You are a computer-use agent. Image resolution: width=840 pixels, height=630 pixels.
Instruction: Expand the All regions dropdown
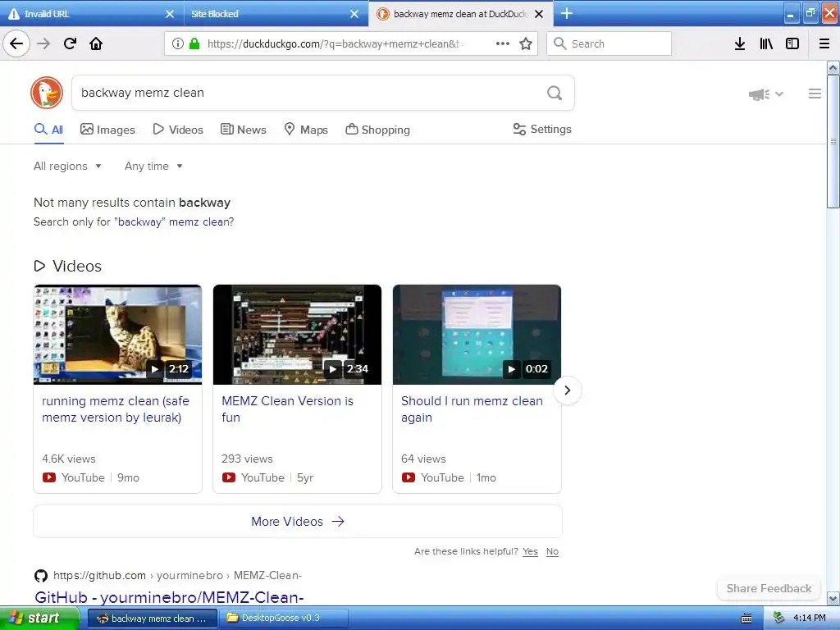pos(67,166)
